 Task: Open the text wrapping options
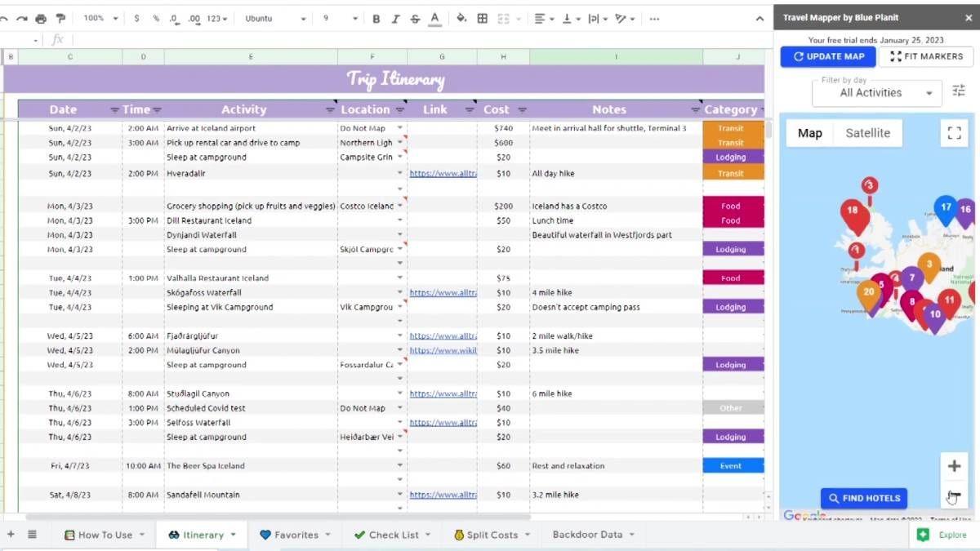point(597,18)
